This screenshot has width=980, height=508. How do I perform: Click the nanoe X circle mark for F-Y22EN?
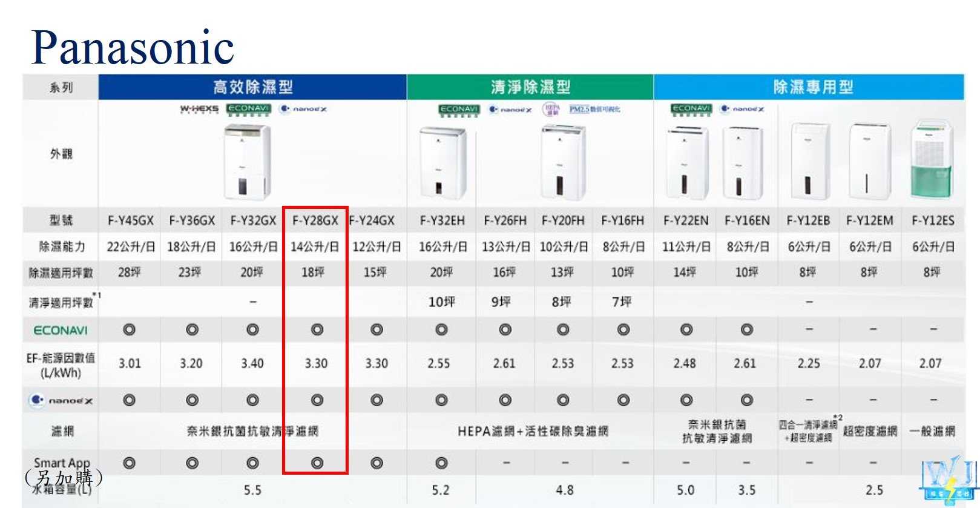[686, 400]
